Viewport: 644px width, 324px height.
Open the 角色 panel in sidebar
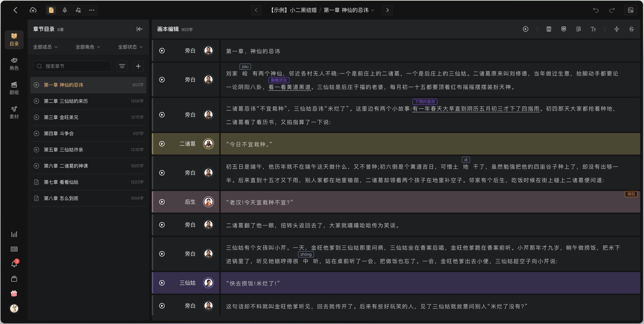[x=14, y=64]
